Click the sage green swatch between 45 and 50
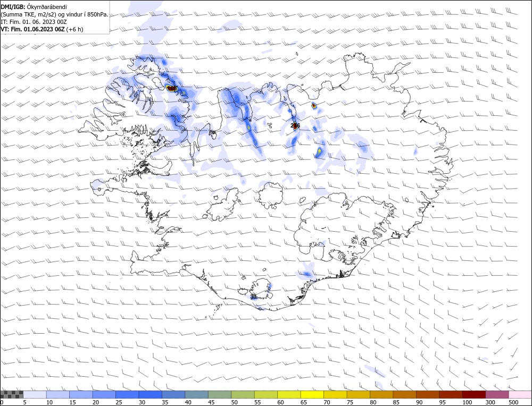The image size is (532, 406). 220,394
